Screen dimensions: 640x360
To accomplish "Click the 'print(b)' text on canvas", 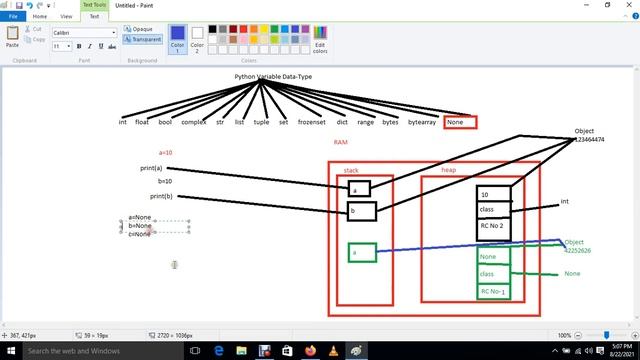I will pyautogui.click(x=161, y=196).
